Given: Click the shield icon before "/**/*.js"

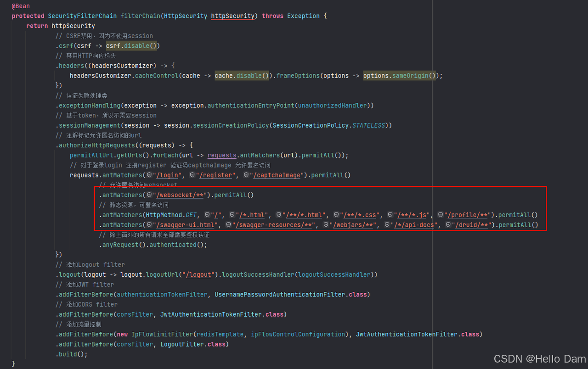Looking at the screenshot, I should [x=390, y=215].
